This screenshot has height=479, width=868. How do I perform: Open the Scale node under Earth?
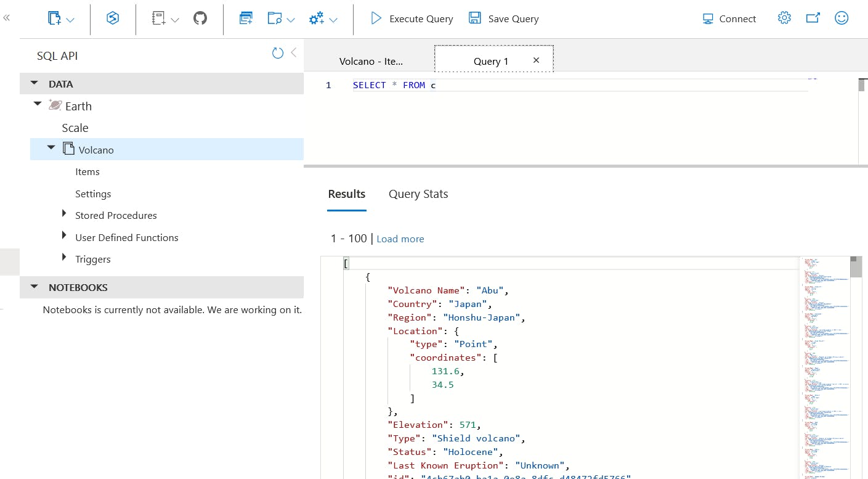pyautogui.click(x=75, y=128)
